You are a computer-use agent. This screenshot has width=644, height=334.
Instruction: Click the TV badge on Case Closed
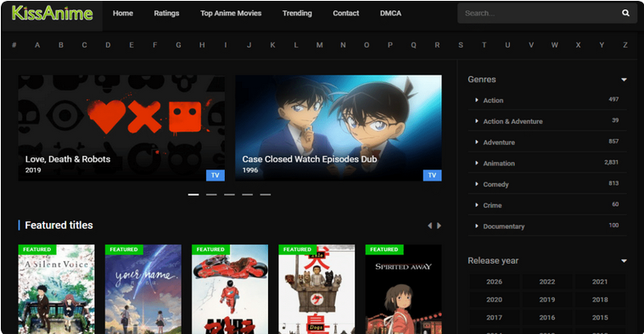click(x=432, y=175)
